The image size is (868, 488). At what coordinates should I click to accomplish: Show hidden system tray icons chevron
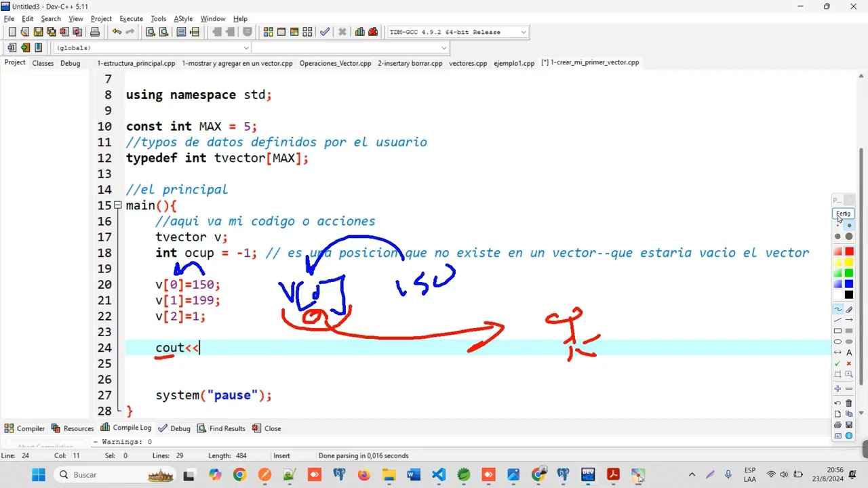[x=692, y=474]
